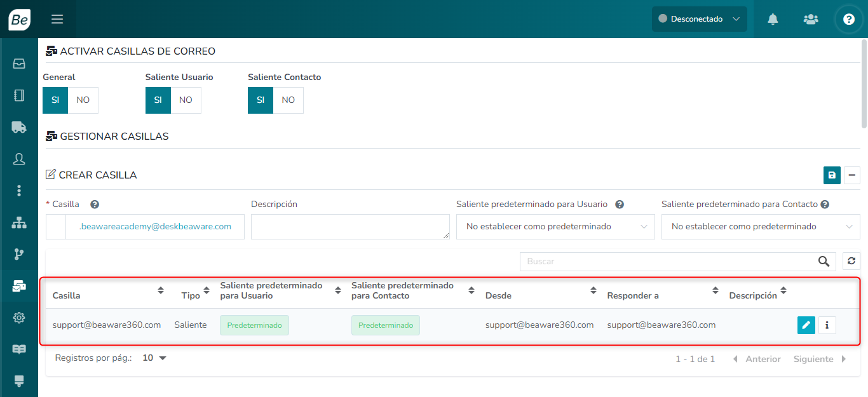Set General to SI
868x397 pixels.
point(55,100)
